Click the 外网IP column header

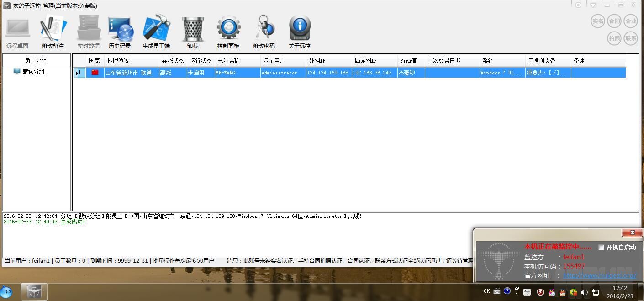(329, 61)
